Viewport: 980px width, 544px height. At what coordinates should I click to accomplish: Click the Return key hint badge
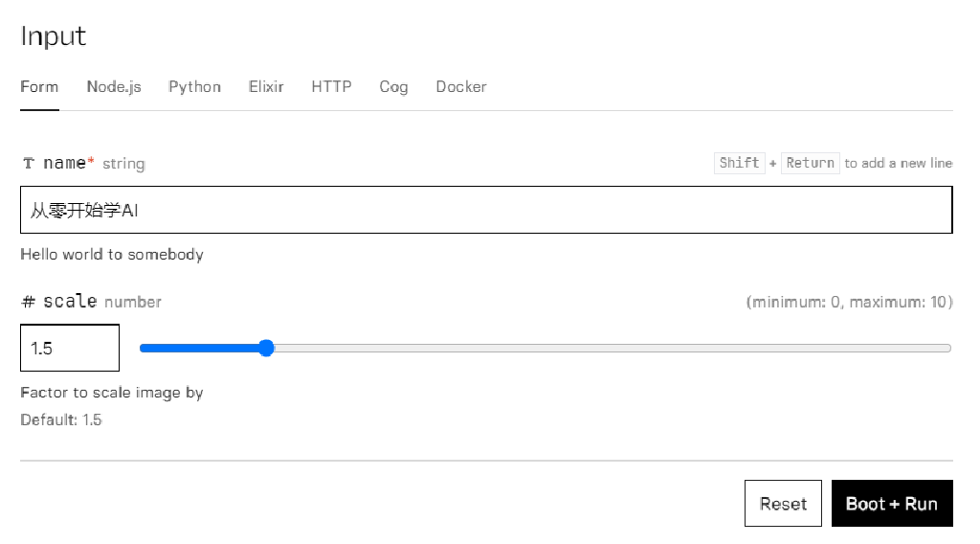[811, 163]
